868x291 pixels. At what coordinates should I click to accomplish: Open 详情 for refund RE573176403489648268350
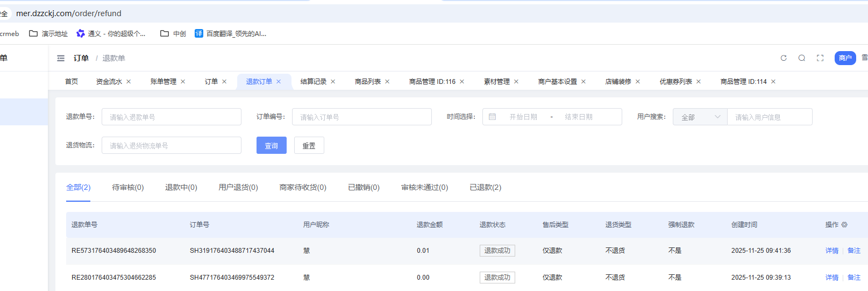click(x=831, y=251)
